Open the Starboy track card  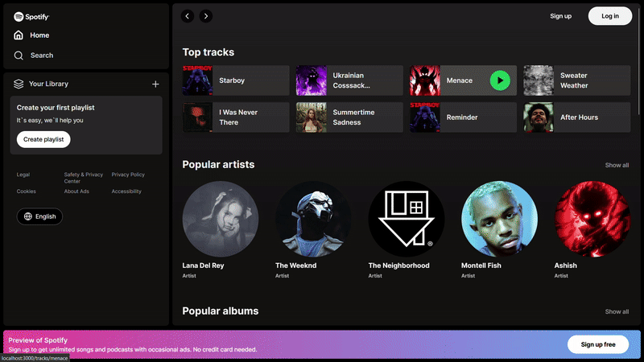(236, 80)
